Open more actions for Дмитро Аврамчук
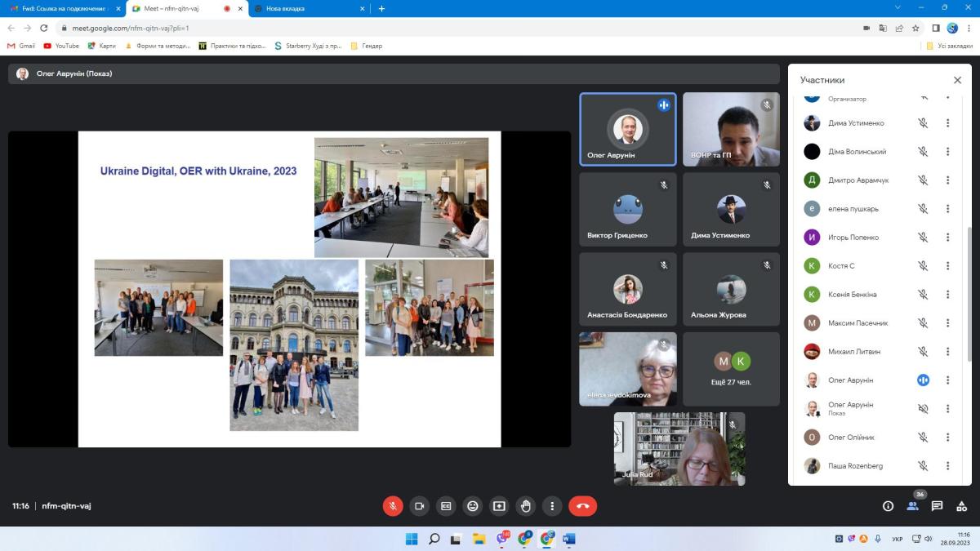This screenshot has height=551, width=980. coord(947,180)
